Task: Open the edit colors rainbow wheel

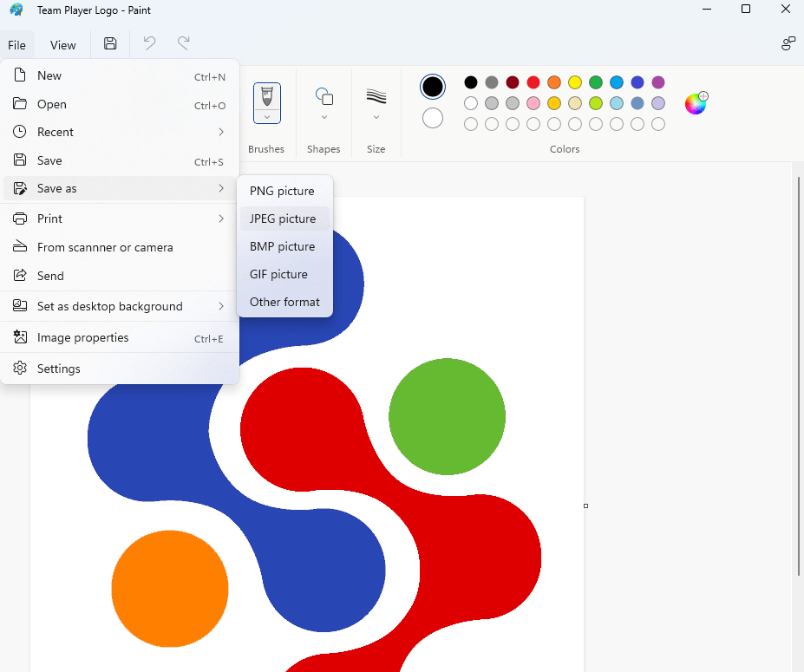Action: click(696, 103)
